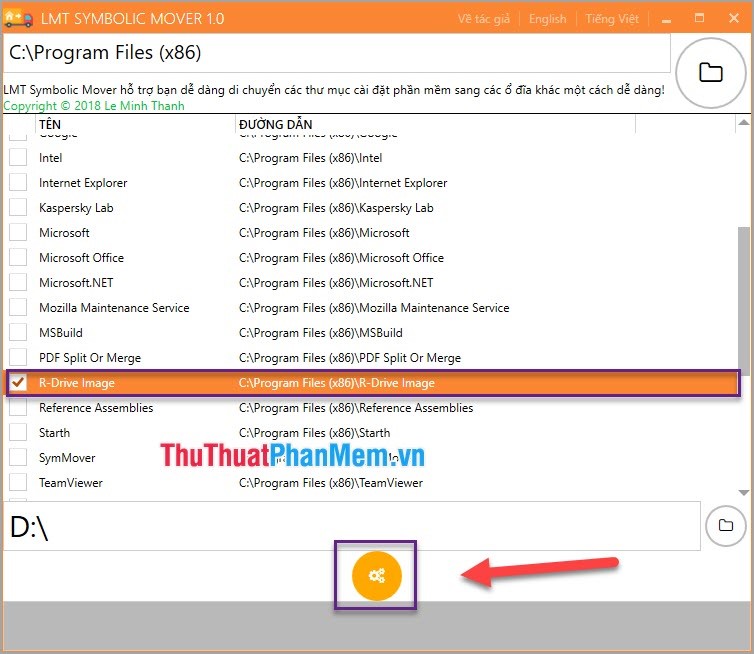This screenshot has width=754, height=654.
Task: Uncheck the R-Drive Image checkbox
Action: [x=18, y=382]
